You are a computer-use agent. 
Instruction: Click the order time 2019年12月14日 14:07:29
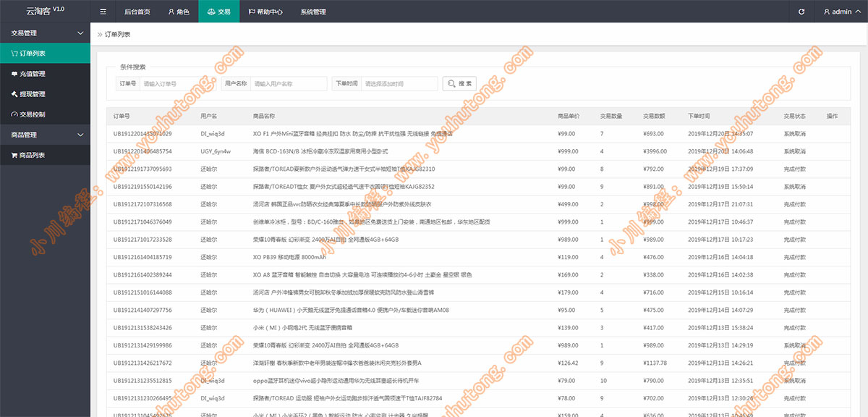[x=720, y=310]
